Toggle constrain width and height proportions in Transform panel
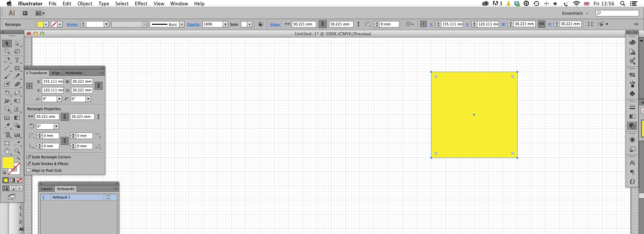This screenshot has width=644, height=234. (x=99, y=86)
